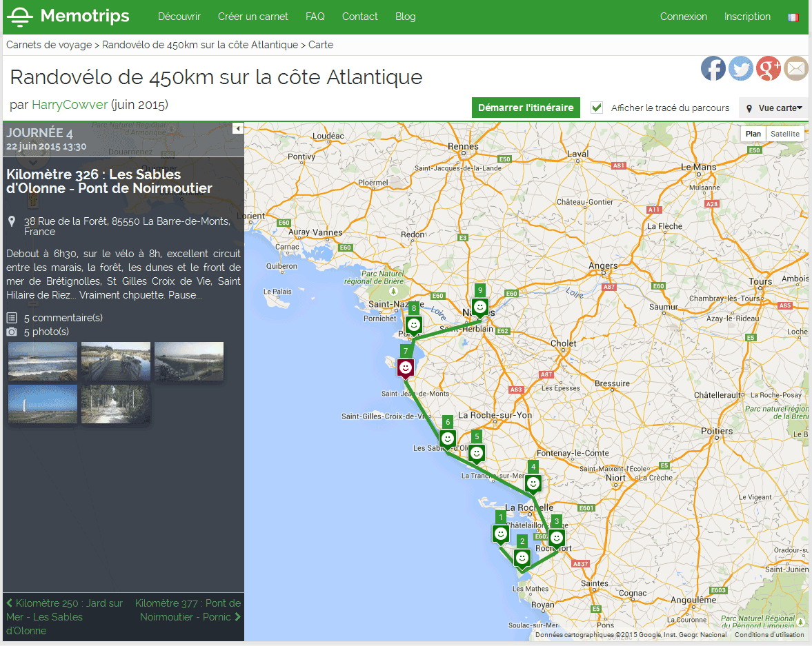Share the trip on Facebook

pyautogui.click(x=713, y=68)
